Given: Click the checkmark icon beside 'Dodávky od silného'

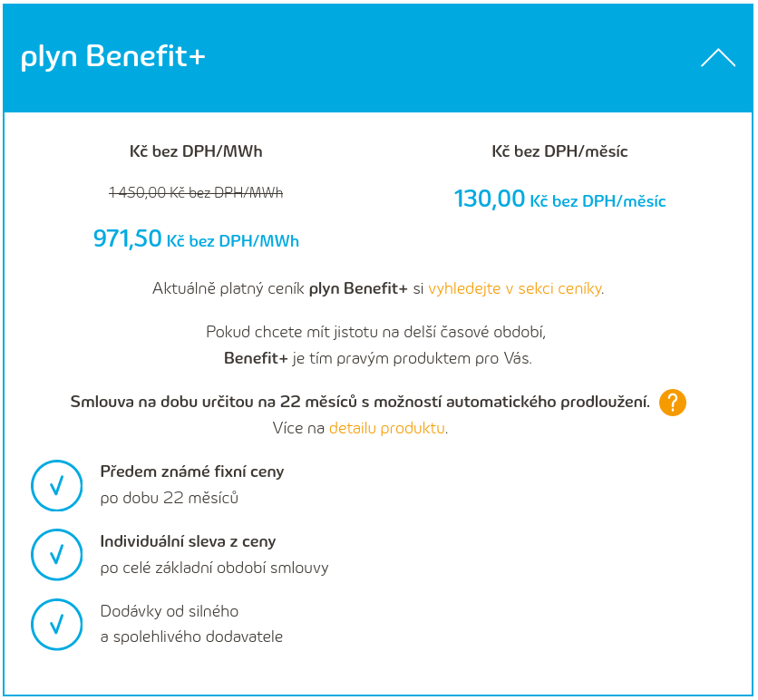Looking at the screenshot, I should click(57, 623).
